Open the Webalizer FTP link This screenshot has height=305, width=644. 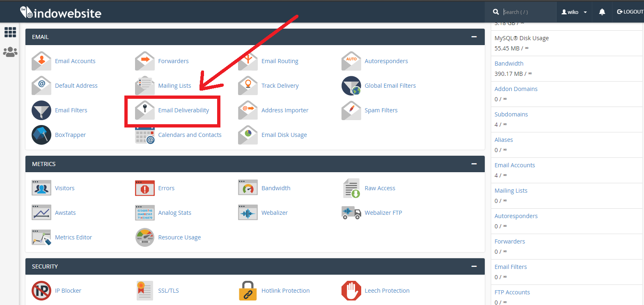click(383, 213)
